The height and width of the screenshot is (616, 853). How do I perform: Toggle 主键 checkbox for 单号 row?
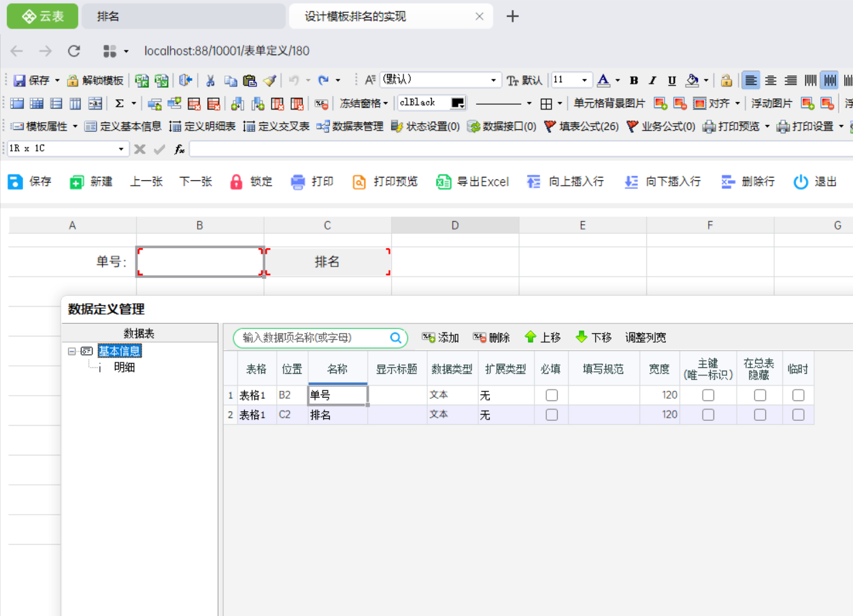[x=708, y=395]
